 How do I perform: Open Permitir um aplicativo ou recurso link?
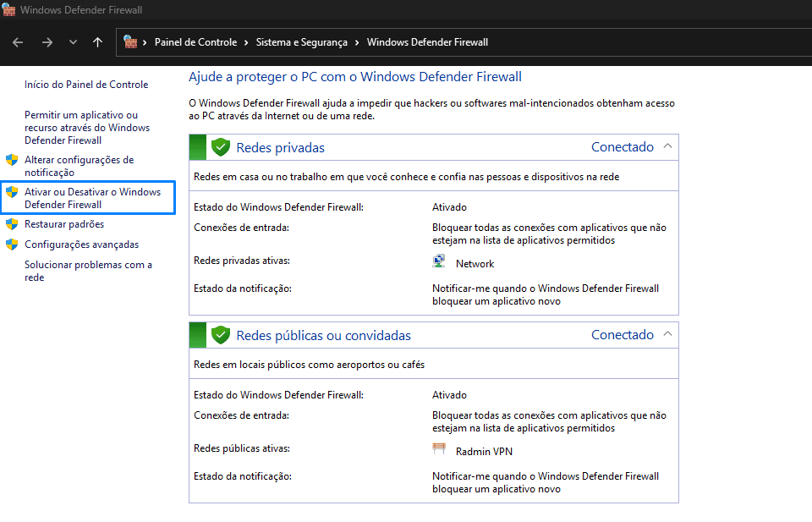[x=87, y=128]
